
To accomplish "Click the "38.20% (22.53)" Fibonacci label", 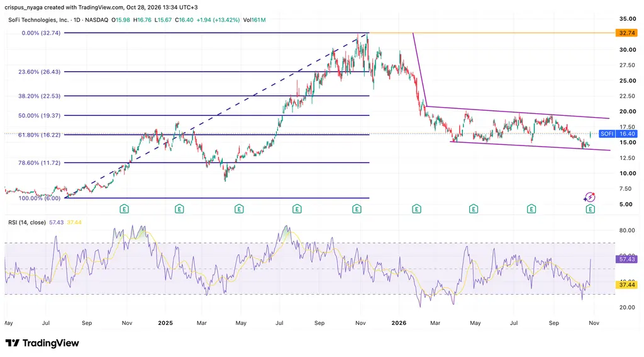I will click(x=40, y=96).
